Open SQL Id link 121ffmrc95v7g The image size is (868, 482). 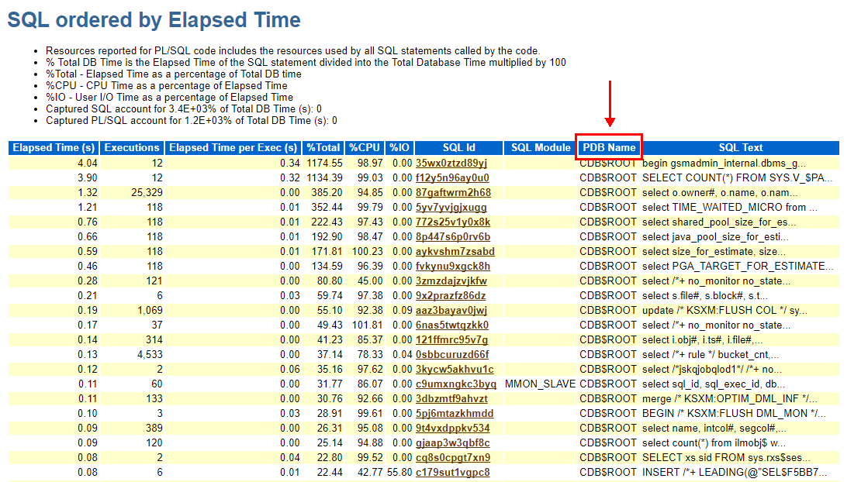pyautogui.click(x=451, y=340)
